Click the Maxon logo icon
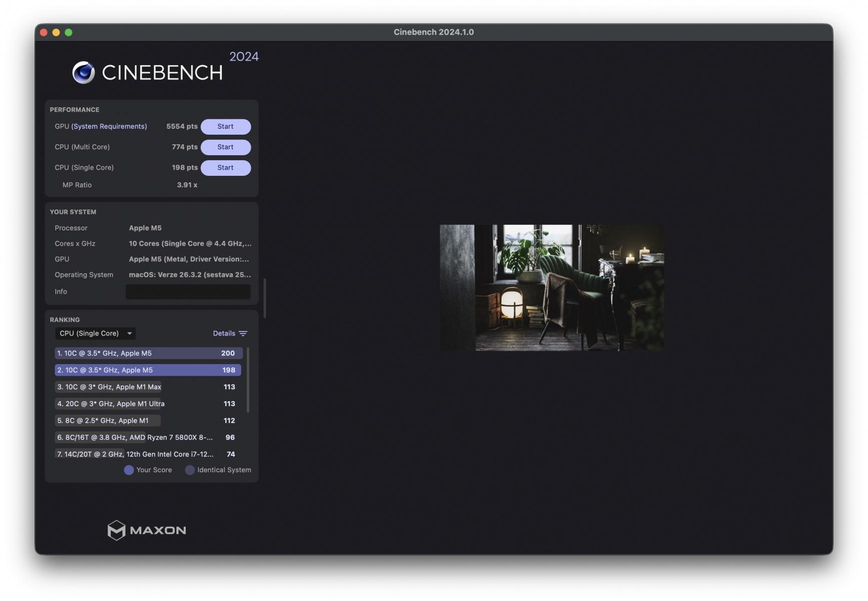This screenshot has width=868, height=601. tap(116, 530)
